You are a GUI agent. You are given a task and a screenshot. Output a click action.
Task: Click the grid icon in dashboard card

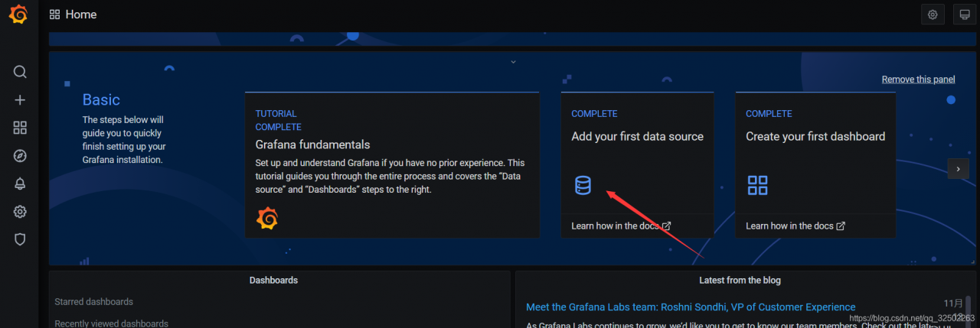[x=757, y=185]
